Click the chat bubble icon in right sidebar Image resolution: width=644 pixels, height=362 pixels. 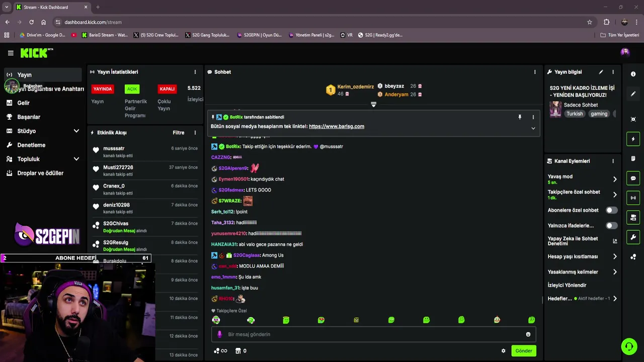633,178
